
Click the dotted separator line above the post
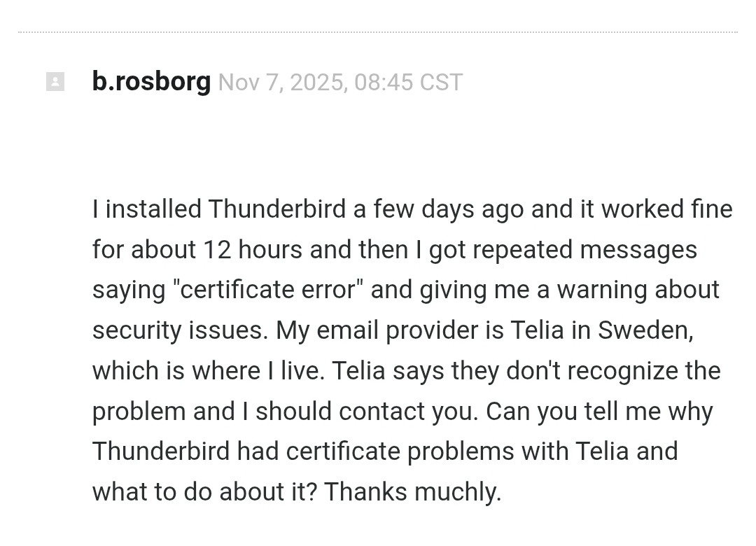point(378,31)
